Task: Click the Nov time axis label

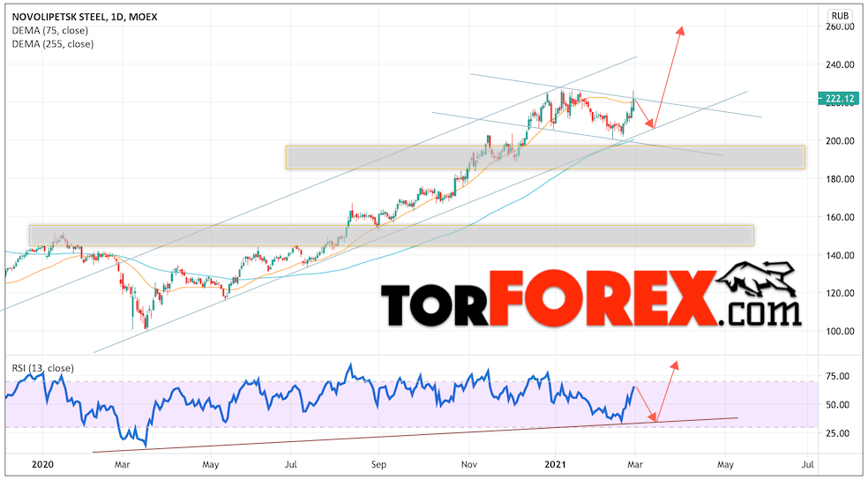Action: tap(469, 464)
